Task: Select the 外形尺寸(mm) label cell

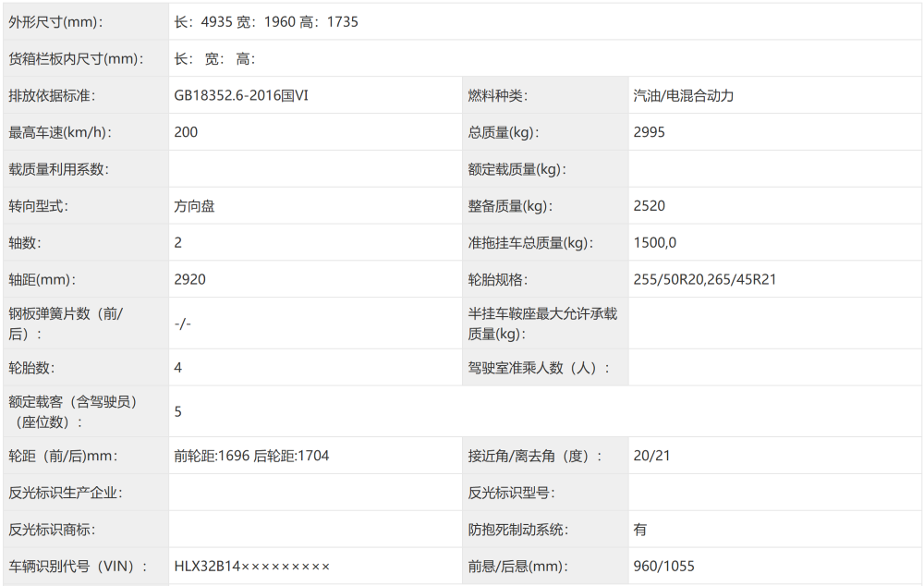Action: [85, 22]
